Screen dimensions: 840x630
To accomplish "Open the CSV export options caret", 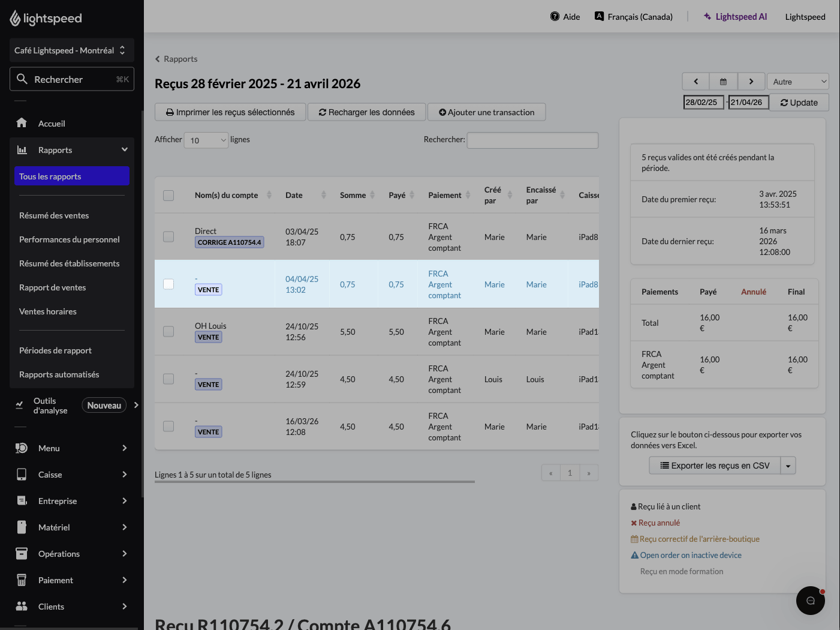I will [788, 466].
